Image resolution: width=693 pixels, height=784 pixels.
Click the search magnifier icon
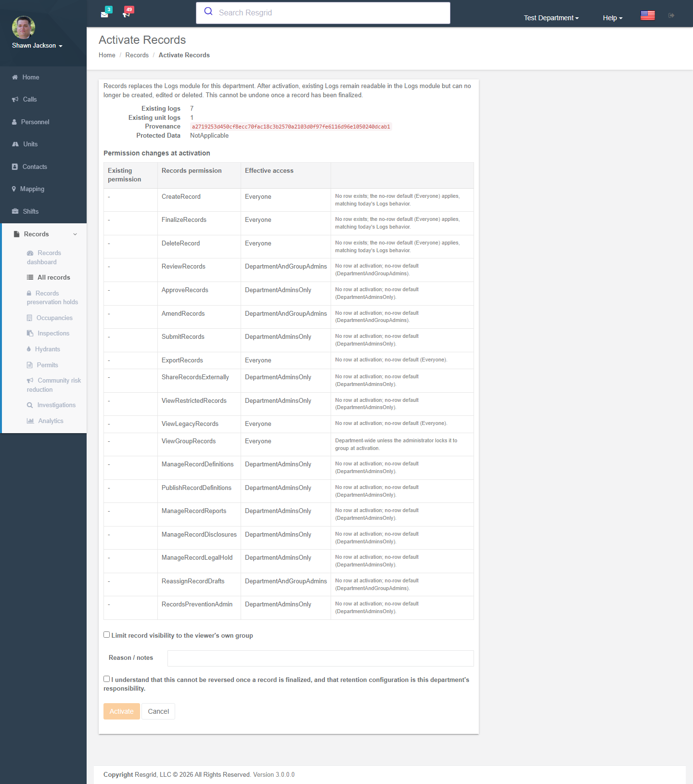pyautogui.click(x=208, y=12)
